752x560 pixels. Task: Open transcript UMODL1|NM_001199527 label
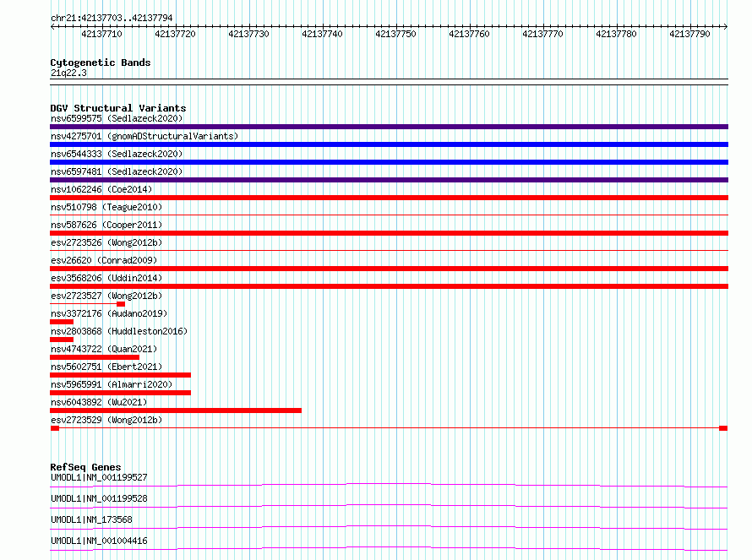point(99,477)
